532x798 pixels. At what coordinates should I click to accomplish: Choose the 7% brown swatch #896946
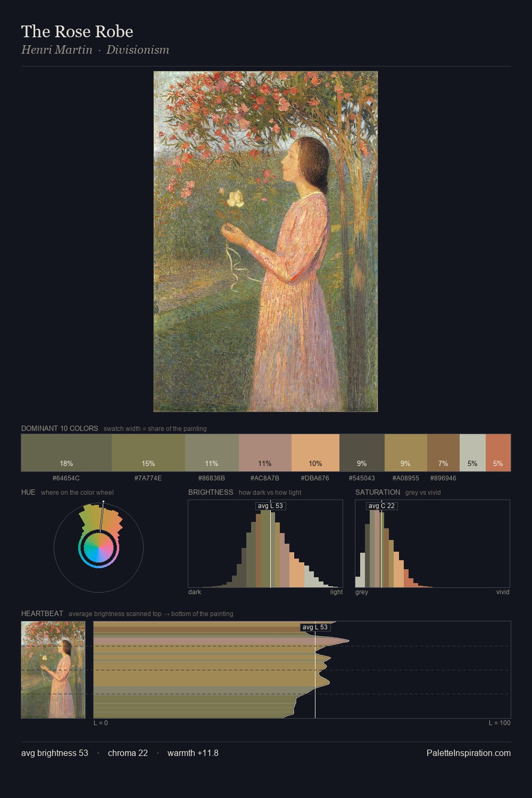[443, 453]
